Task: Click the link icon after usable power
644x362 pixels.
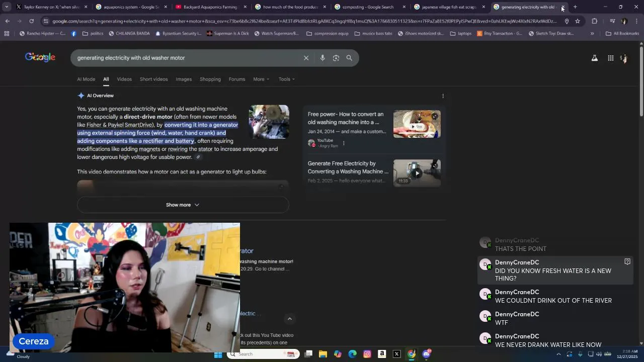Action: (x=198, y=157)
